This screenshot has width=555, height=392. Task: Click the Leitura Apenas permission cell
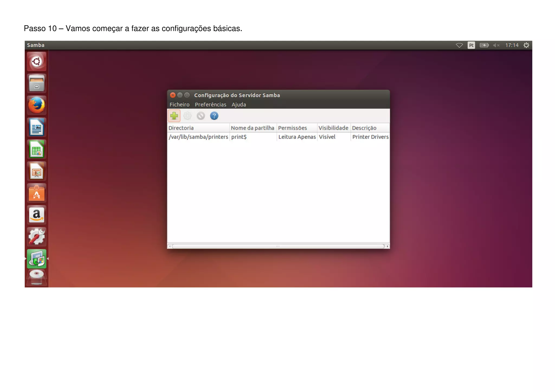tap(297, 137)
